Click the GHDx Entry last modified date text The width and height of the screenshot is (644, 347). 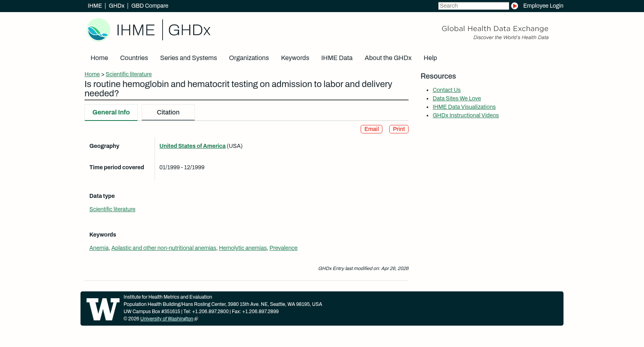pyautogui.click(x=363, y=268)
